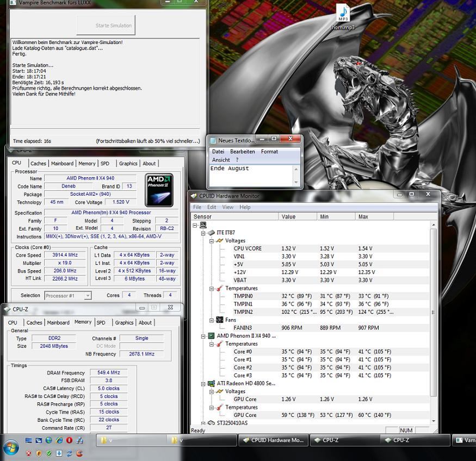Viewport: 476px width, 461px height.
Task: Open the Processor #1 selection dropdown
Action: [67, 296]
